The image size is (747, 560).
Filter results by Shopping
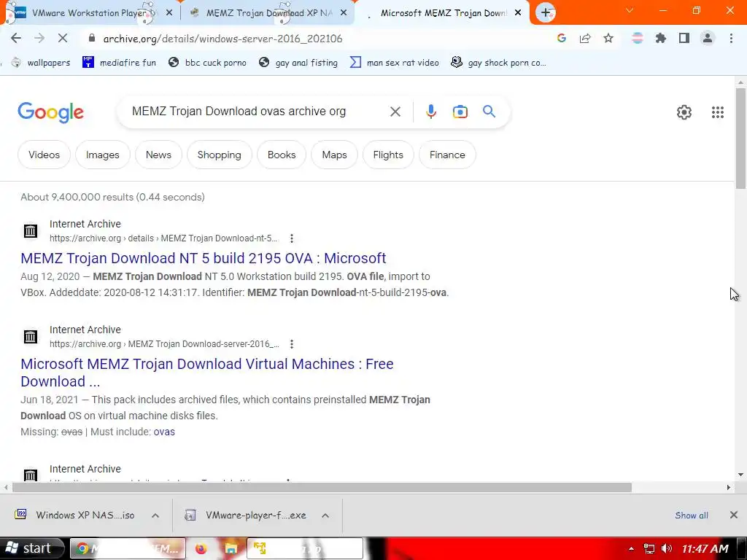(x=219, y=155)
